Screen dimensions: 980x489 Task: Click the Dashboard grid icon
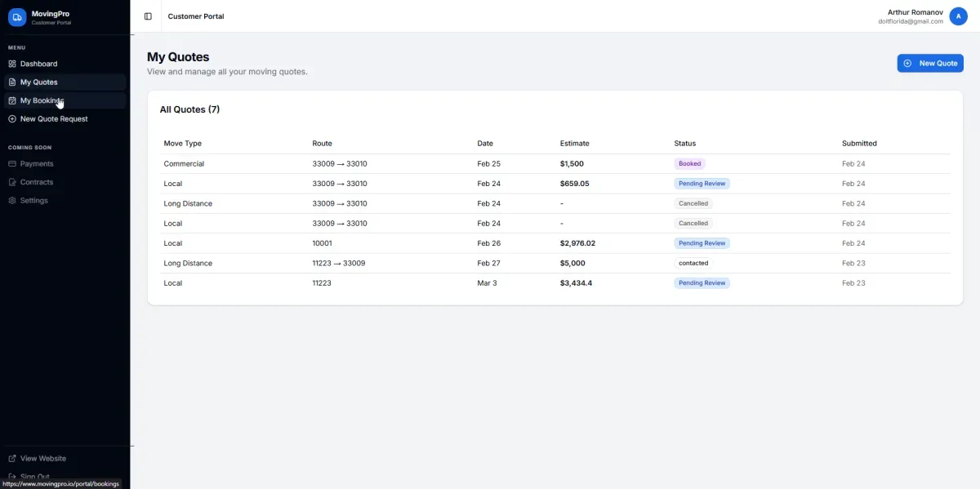12,64
